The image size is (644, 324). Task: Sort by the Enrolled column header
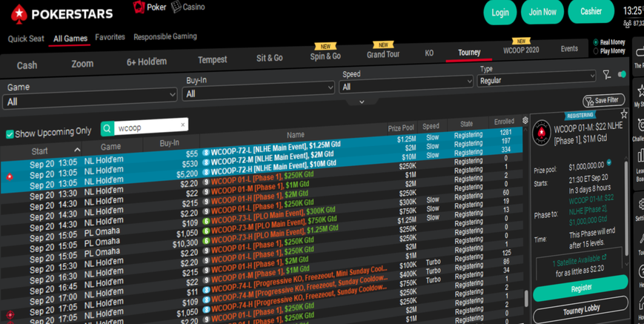tap(504, 122)
